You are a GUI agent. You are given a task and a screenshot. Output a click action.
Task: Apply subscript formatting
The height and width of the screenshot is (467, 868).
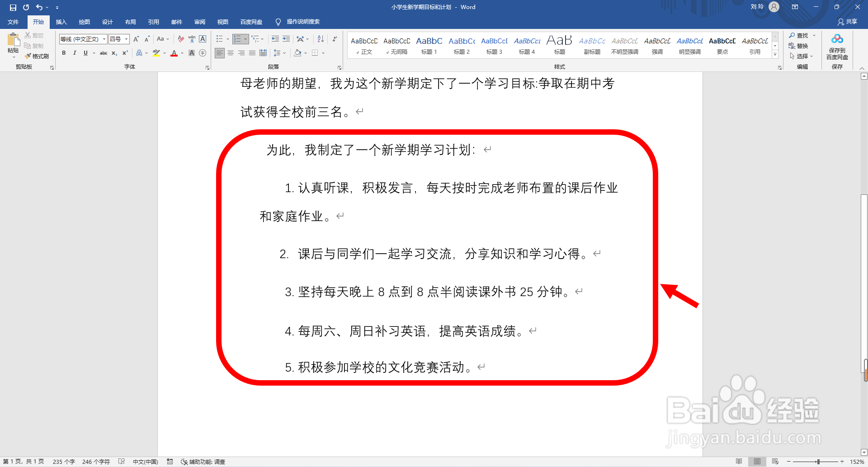pyautogui.click(x=114, y=53)
